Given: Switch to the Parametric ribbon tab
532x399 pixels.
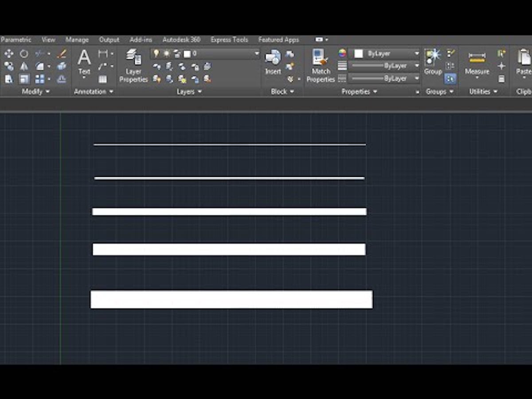Looking at the screenshot, I should [x=16, y=39].
